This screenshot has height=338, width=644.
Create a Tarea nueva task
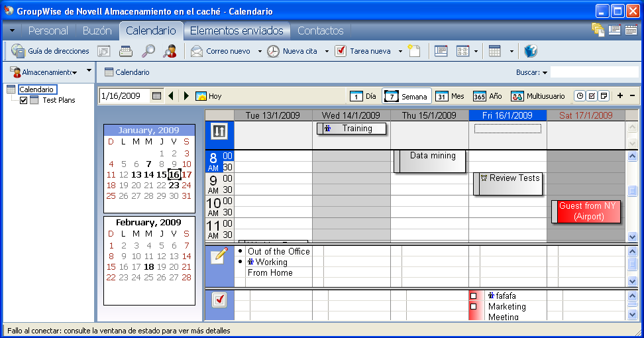pos(362,51)
